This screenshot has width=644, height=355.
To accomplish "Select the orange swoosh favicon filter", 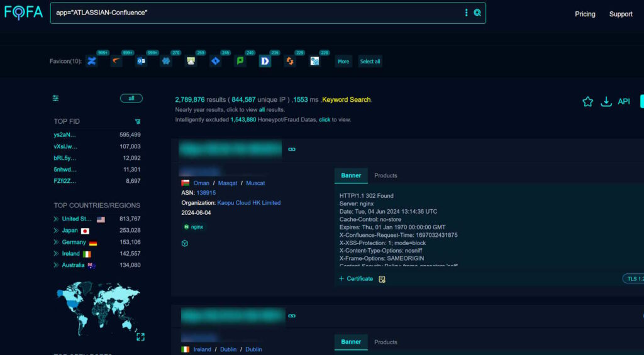I will pos(116,61).
